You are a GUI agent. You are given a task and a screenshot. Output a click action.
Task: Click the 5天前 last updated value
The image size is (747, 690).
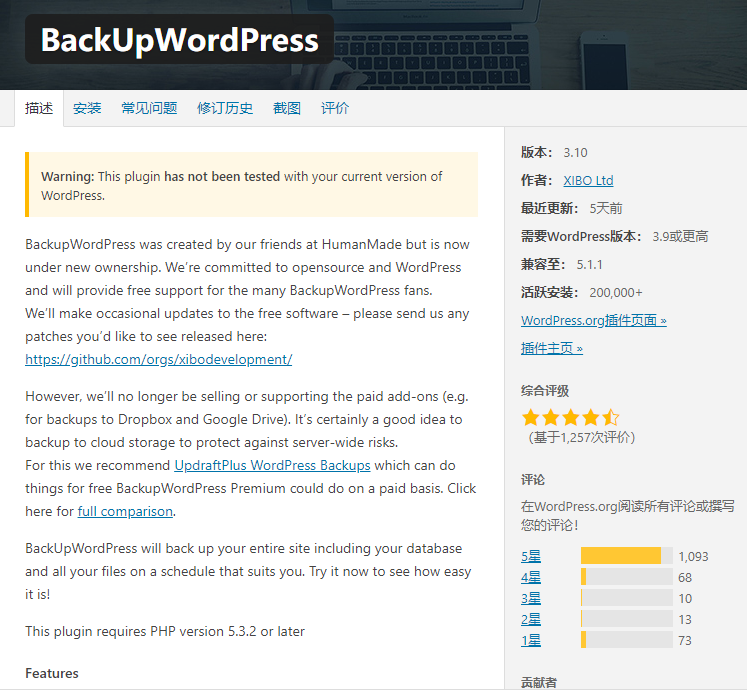(606, 209)
